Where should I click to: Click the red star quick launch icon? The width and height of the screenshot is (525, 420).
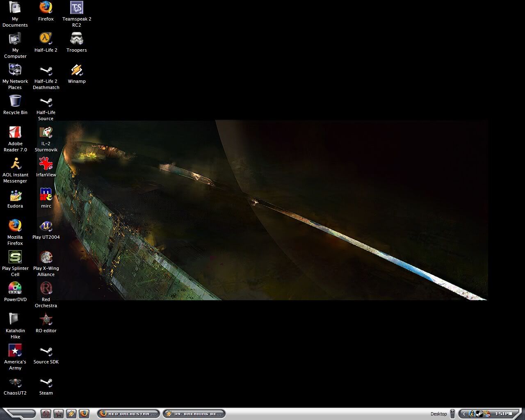pyautogui.click(x=59, y=414)
